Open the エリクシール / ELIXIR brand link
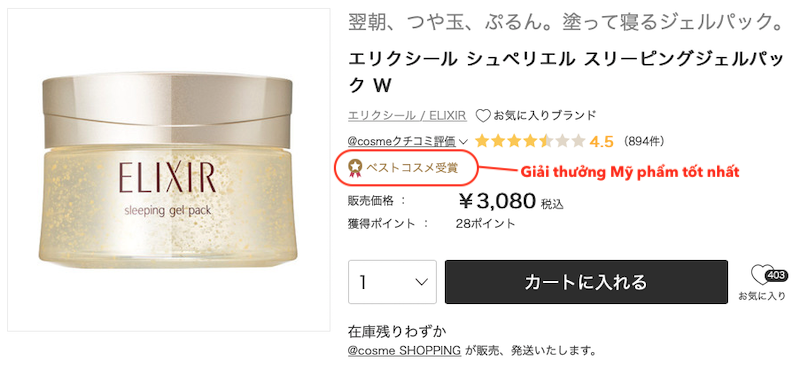 tap(407, 116)
